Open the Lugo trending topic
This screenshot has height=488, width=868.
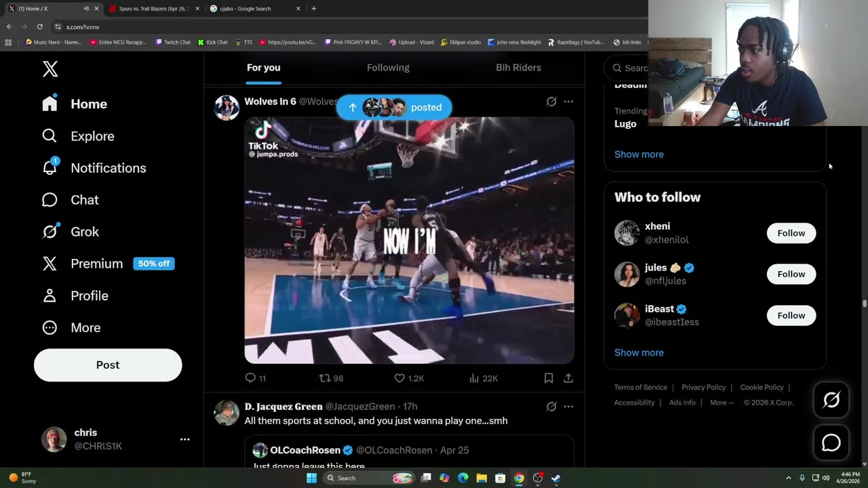pyautogui.click(x=625, y=124)
